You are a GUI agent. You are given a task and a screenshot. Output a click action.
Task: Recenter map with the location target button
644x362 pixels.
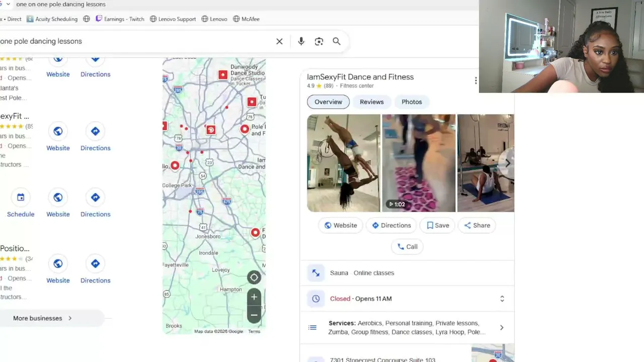click(254, 277)
